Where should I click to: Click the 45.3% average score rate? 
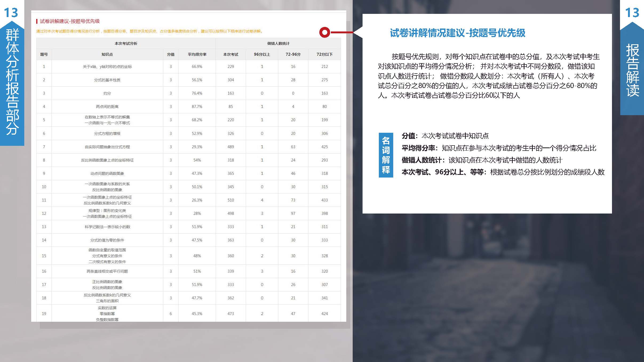click(x=197, y=314)
